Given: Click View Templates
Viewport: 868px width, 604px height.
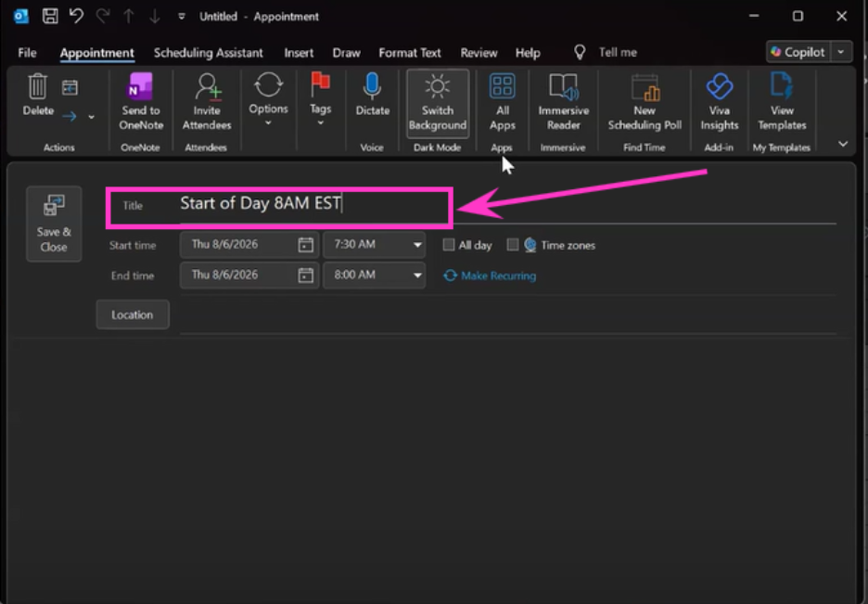Looking at the screenshot, I should (x=782, y=102).
